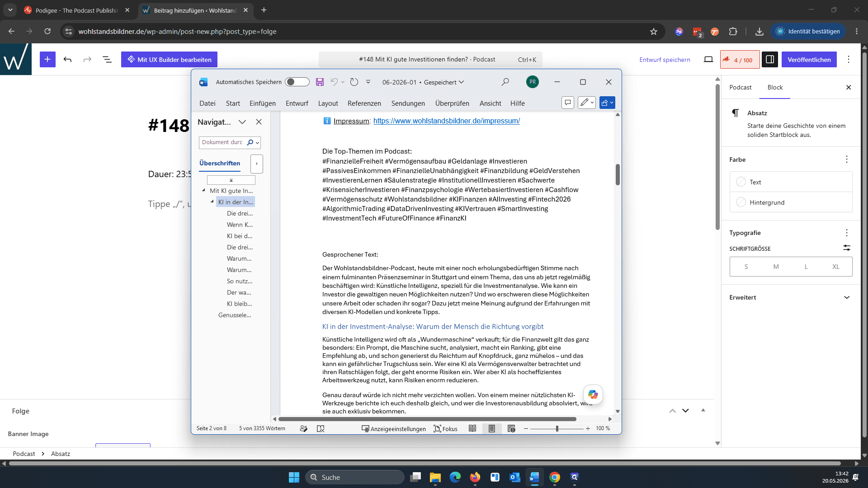Image resolution: width=868 pixels, height=488 pixels.
Task: Collapse the 'Mit KI gute In...' heading tree
Action: [x=203, y=190]
